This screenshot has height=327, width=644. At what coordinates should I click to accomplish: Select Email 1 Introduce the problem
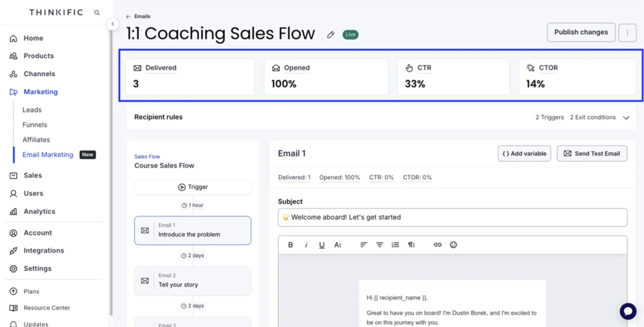tap(193, 231)
